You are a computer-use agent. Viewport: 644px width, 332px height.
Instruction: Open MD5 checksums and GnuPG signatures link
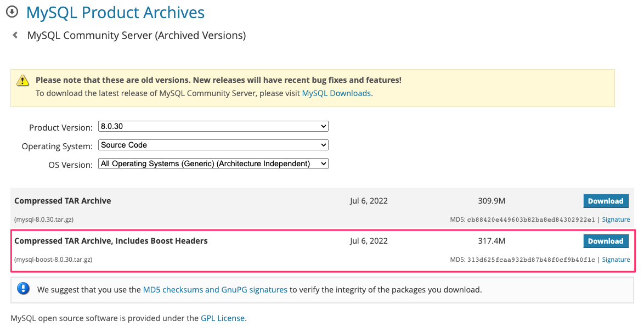tap(215, 290)
